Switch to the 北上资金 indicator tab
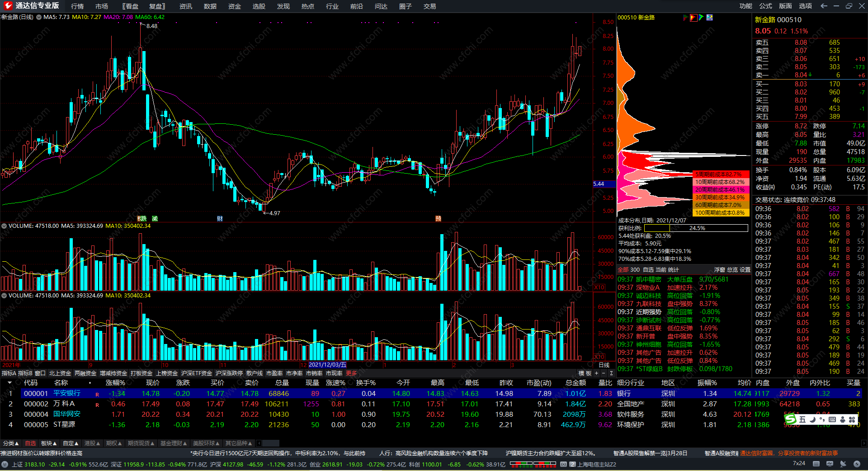 [x=60, y=373]
